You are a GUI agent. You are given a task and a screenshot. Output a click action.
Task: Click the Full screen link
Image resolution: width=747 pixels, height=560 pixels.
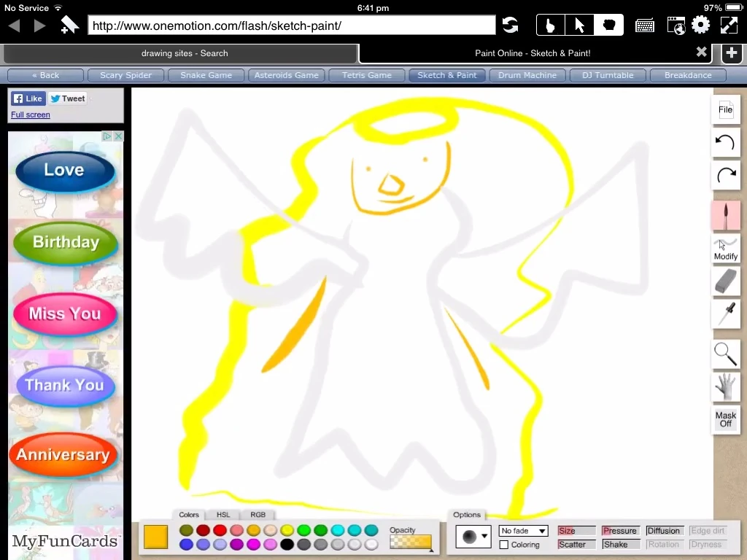(31, 114)
